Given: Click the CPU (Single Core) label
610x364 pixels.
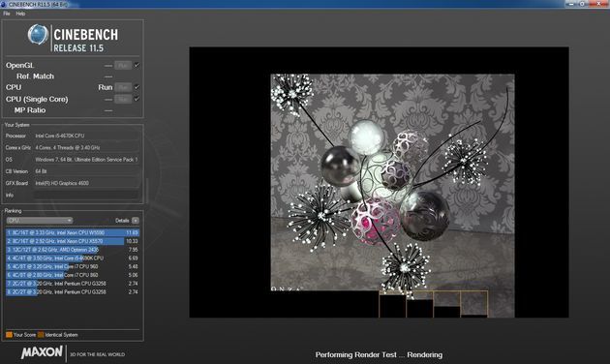Looking at the screenshot, I should [x=37, y=99].
